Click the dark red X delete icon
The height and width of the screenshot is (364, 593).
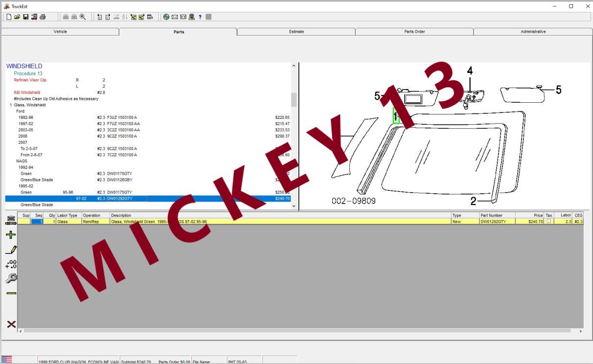10,324
